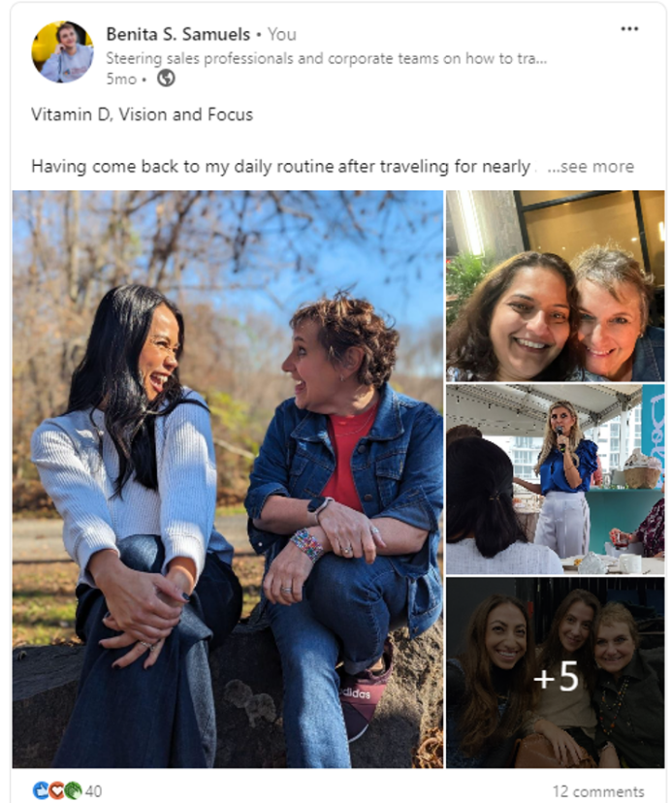Open the three-dot post options menu
672x803 pixels.
[629, 29]
